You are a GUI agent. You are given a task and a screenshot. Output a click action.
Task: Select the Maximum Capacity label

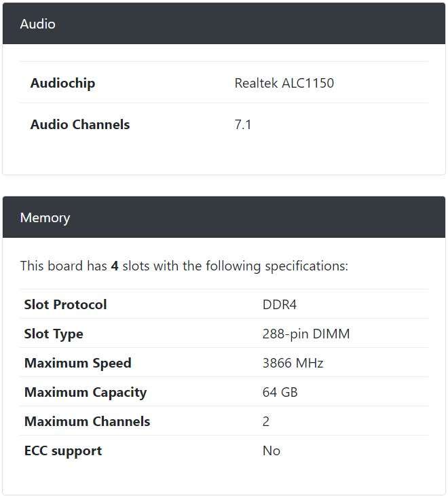pos(86,393)
